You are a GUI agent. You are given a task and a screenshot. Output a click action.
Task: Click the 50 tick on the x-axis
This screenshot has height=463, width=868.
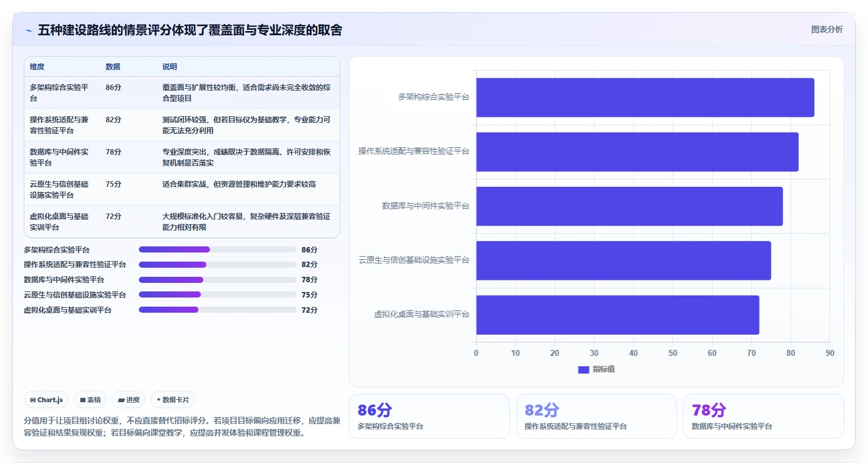tap(673, 353)
